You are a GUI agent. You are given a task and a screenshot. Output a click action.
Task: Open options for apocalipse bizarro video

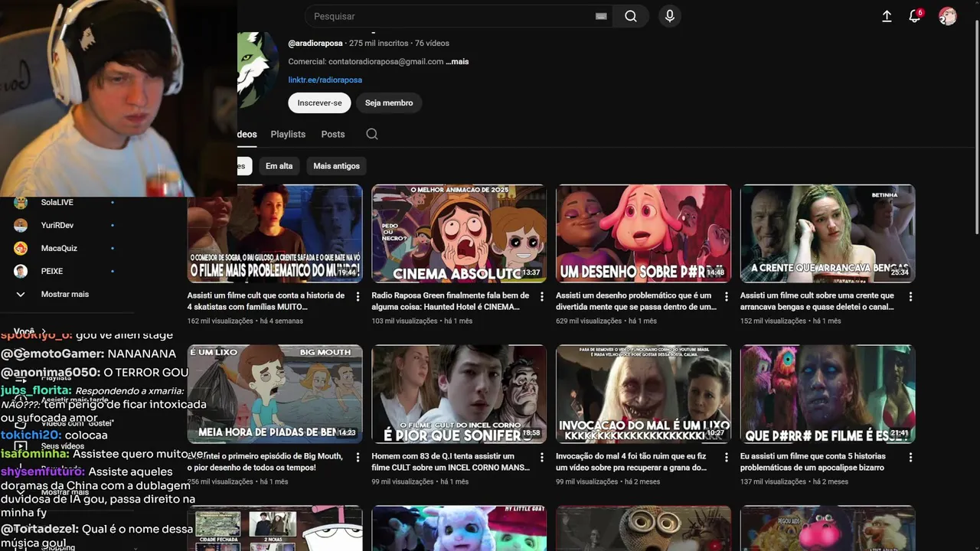click(910, 457)
